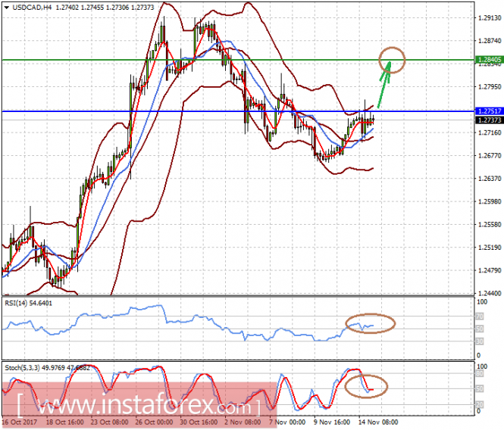Click the 14 Nov 08:00 time label

click(378, 422)
